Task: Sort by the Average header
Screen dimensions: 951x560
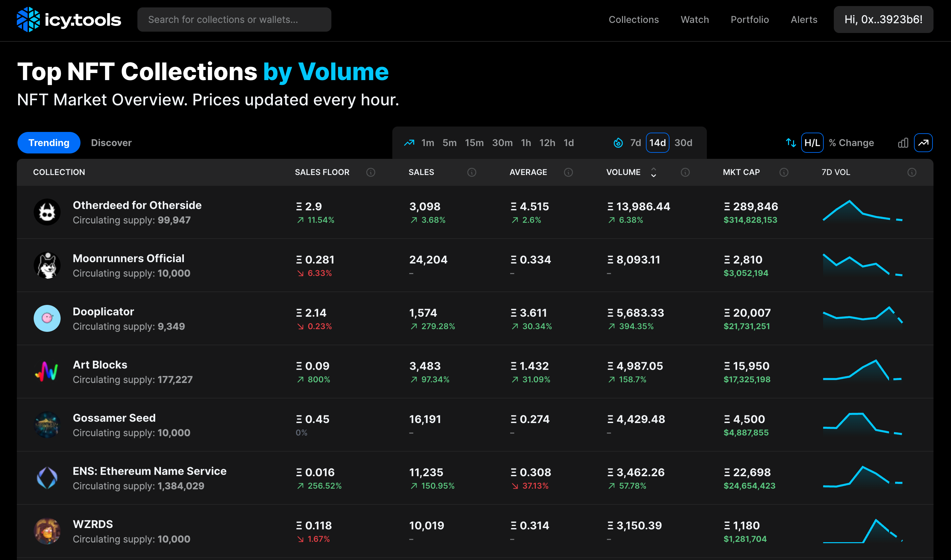Action: click(528, 172)
